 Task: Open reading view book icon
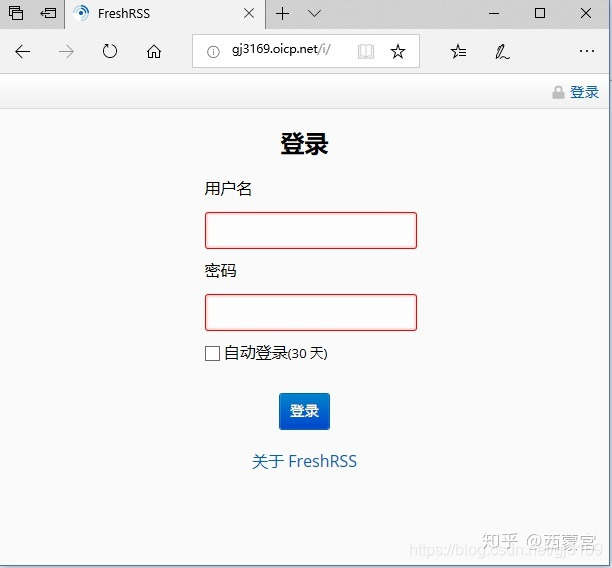pos(366,52)
